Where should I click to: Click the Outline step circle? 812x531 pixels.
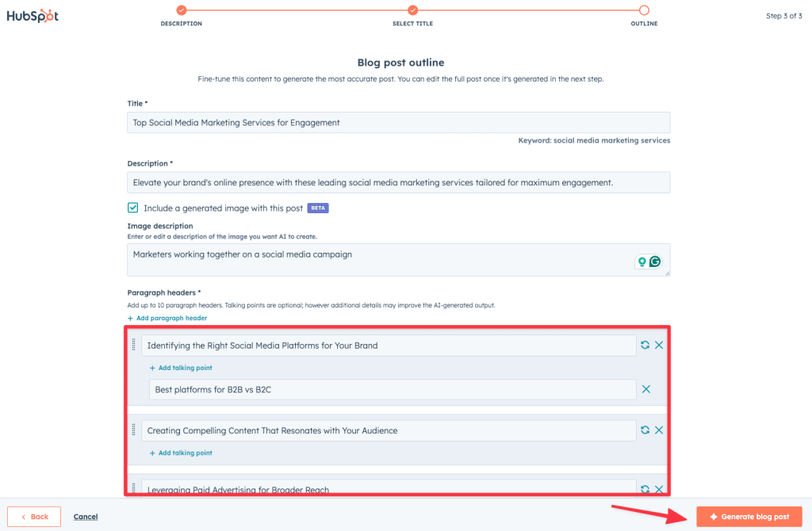pos(644,10)
